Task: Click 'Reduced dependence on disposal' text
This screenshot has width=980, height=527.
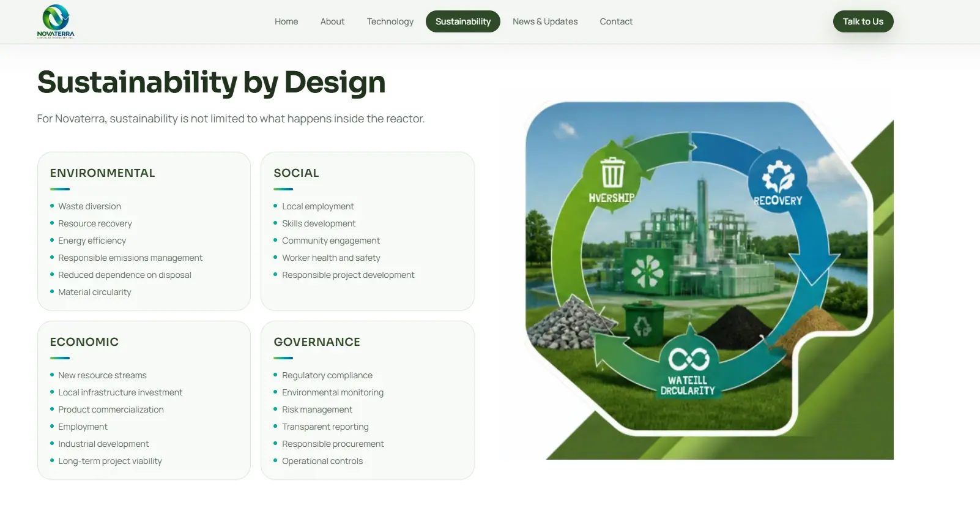Action: tap(125, 275)
